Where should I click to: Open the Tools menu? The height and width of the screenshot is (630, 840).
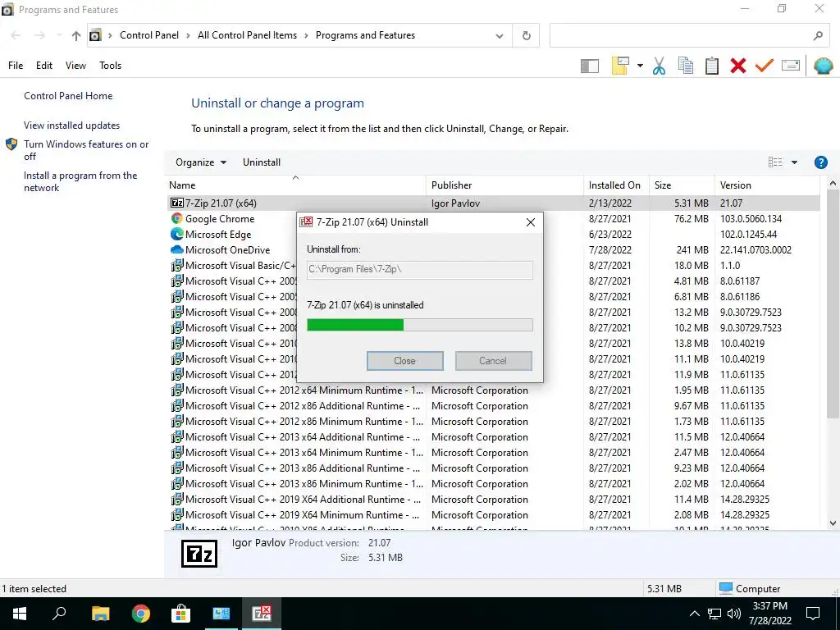click(111, 66)
